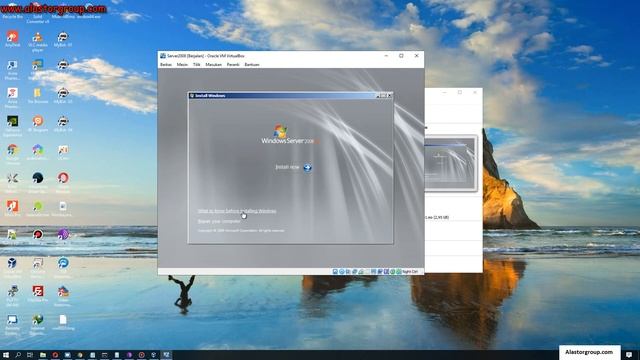Screen dimensions: 640x360
Task: Open Task View from the taskbar
Action: coord(30,355)
